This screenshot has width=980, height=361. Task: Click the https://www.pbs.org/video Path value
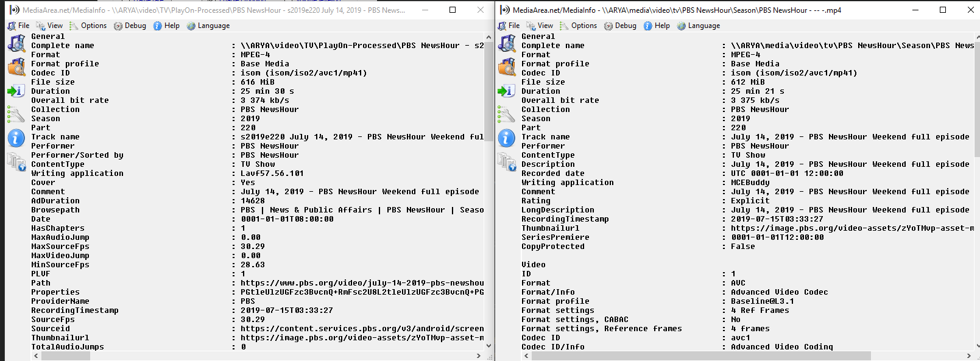[362, 283]
